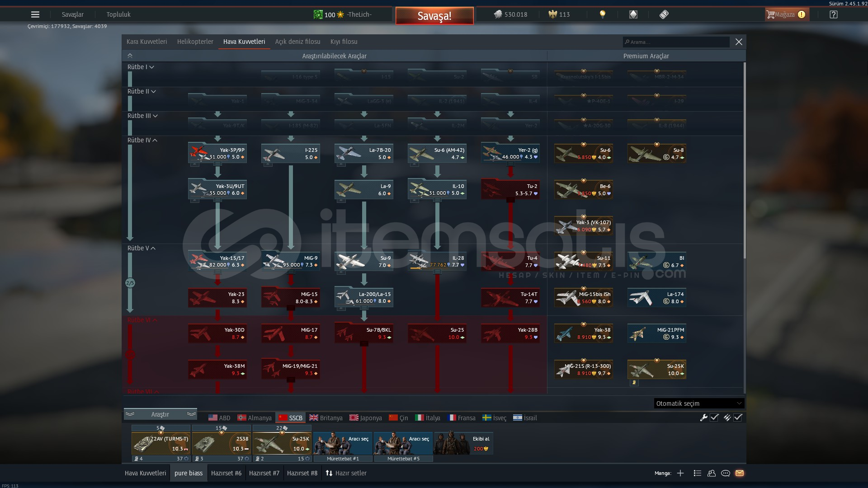Expand Rütbe III rank section
The height and width of the screenshot is (488, 868).
point(142,116)
